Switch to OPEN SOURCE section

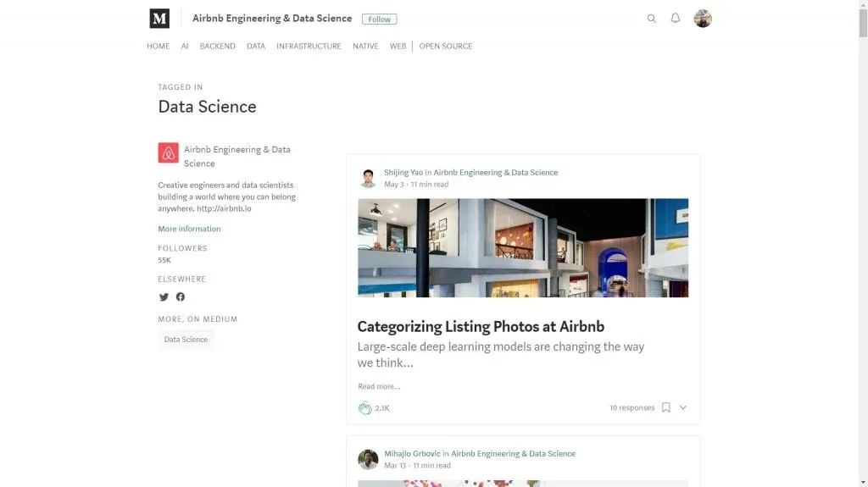click(445, 47)
